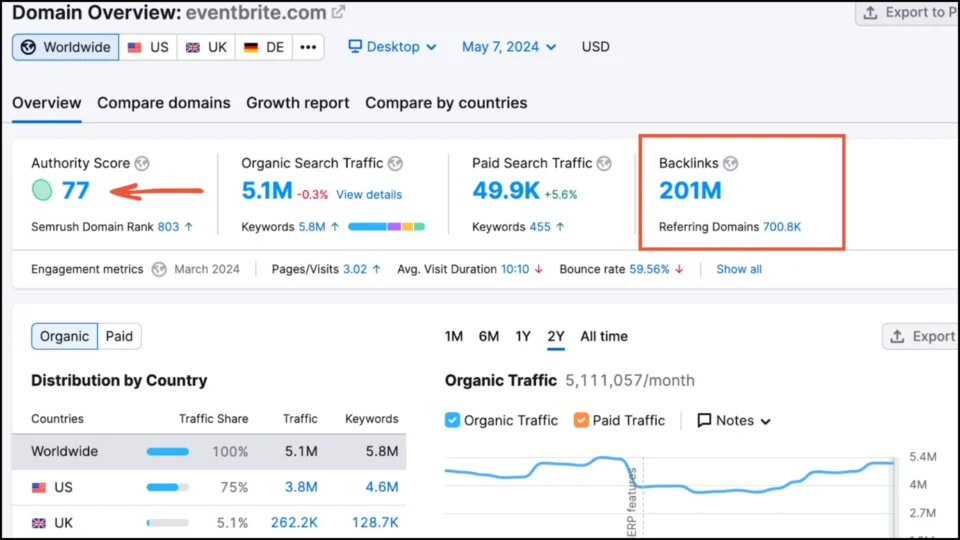Switch to the Paid toggle button
The image size is (960, 540).
pos(119,336)
